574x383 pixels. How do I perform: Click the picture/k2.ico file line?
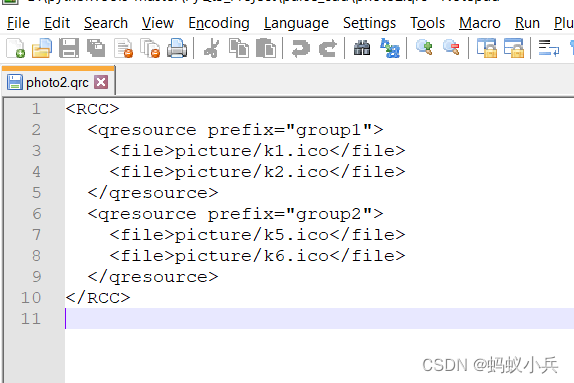(257, 172)
